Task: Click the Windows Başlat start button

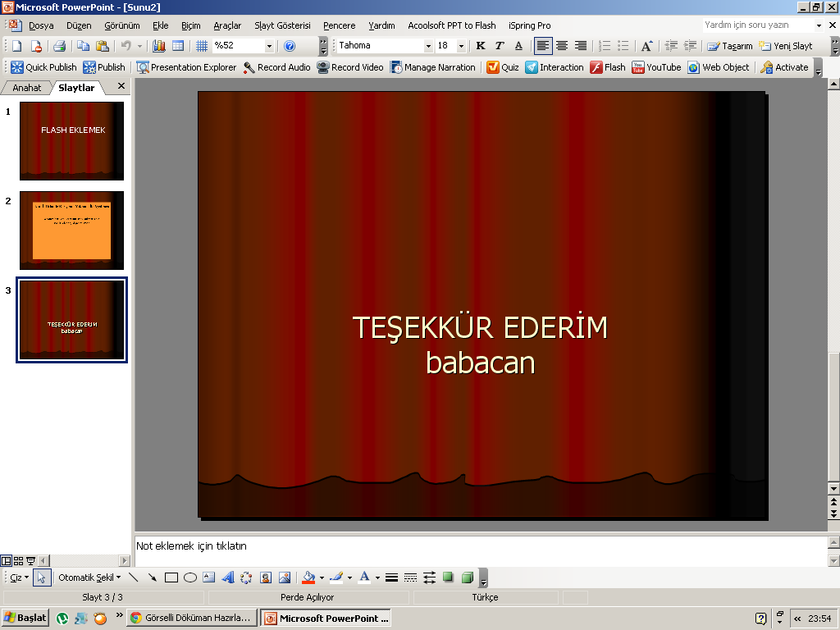Action: coord(25,618)
